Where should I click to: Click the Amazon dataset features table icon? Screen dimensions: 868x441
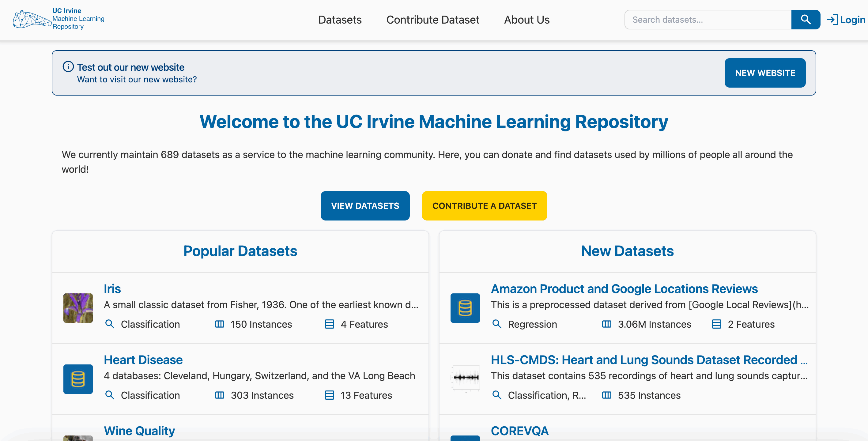(x=716, y=324)
